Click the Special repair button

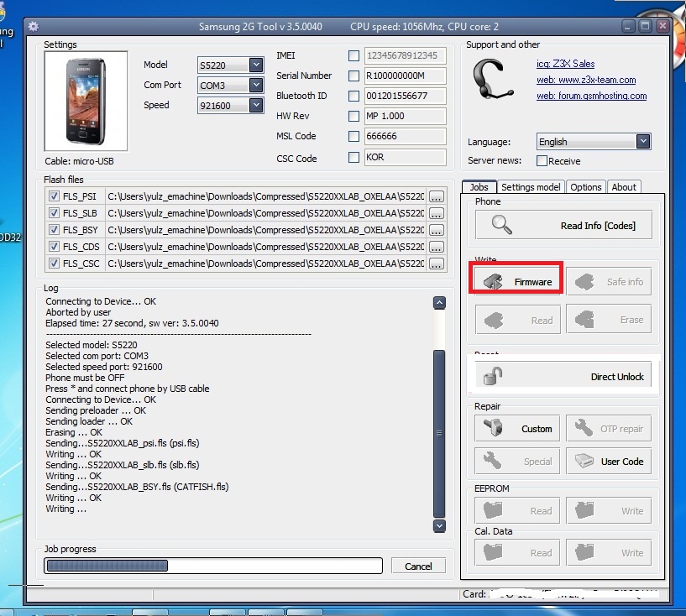(x=517, y=461)
